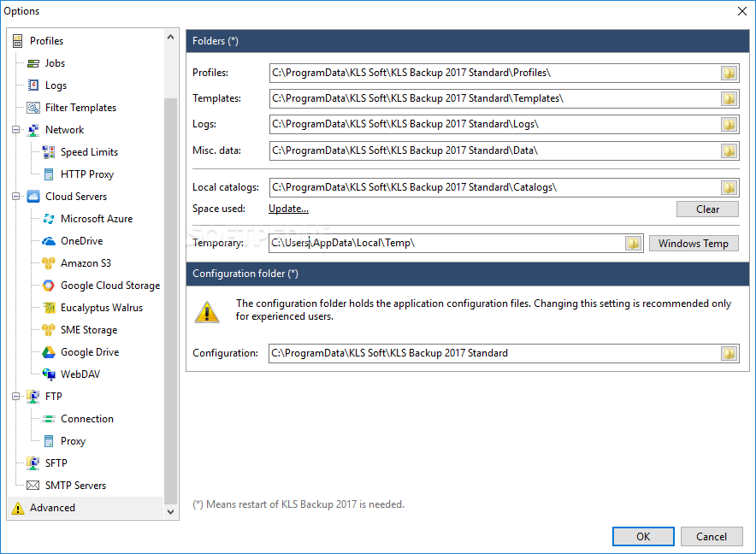Confirm with the OK button
The width and height of the screenshot is (756, 554).
tap(643, 537)
